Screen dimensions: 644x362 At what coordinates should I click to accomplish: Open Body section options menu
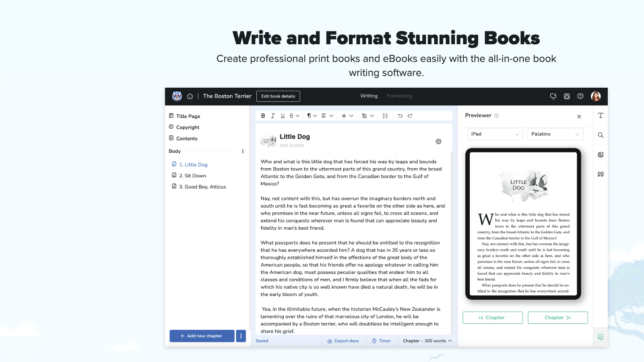pos(243,151)
